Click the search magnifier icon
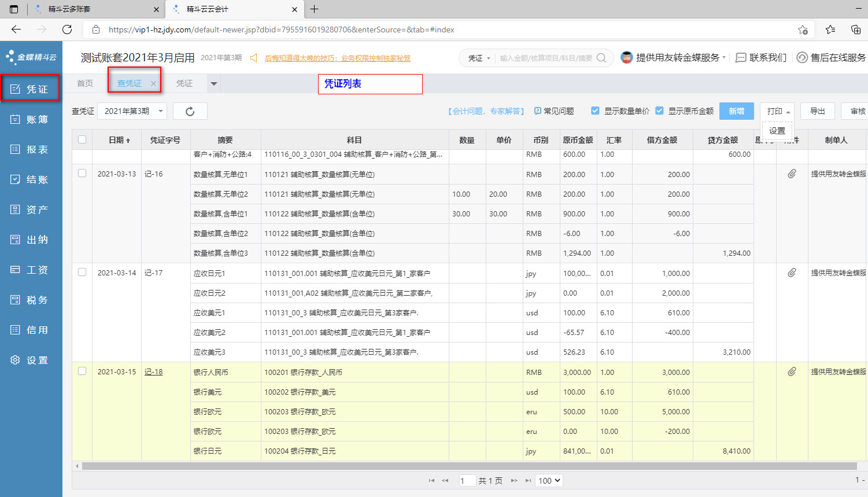This screenshot has width=868, height=497. pos(601,58)
